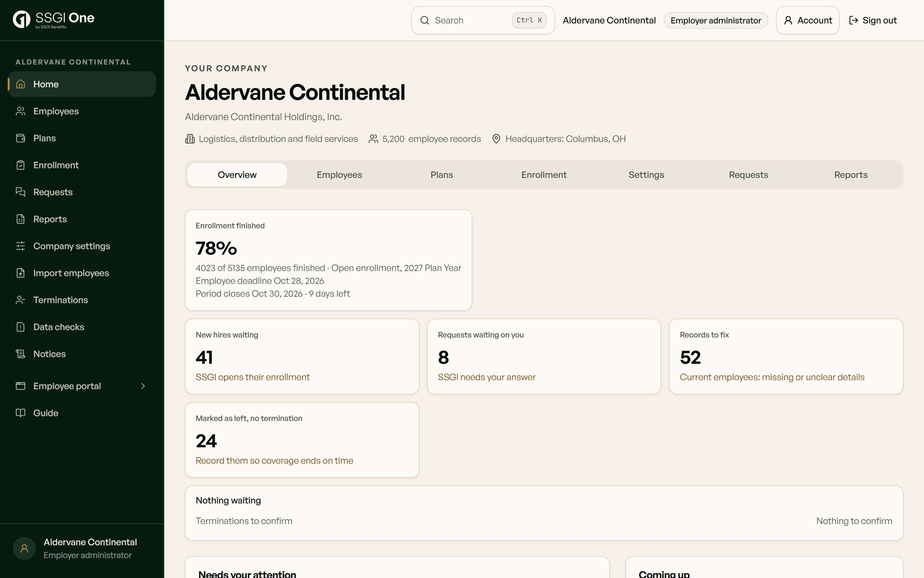
Task: Click into the Search field
Action: click(483, 20)
